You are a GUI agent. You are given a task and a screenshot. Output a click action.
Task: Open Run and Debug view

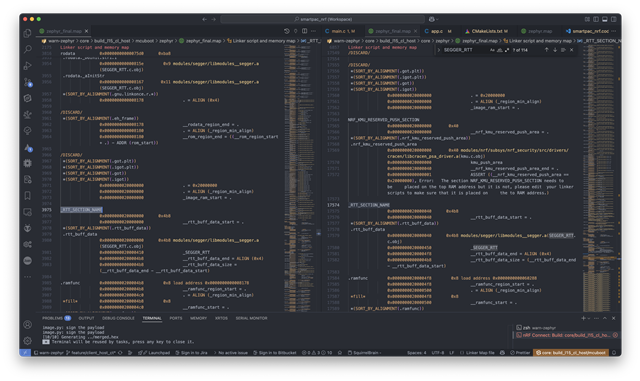27,66
